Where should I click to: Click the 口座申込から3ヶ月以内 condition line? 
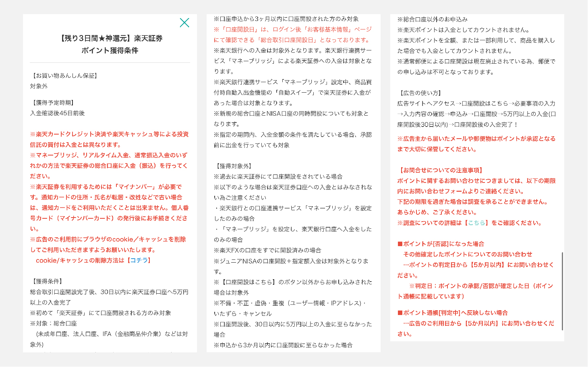coord(286,19)
